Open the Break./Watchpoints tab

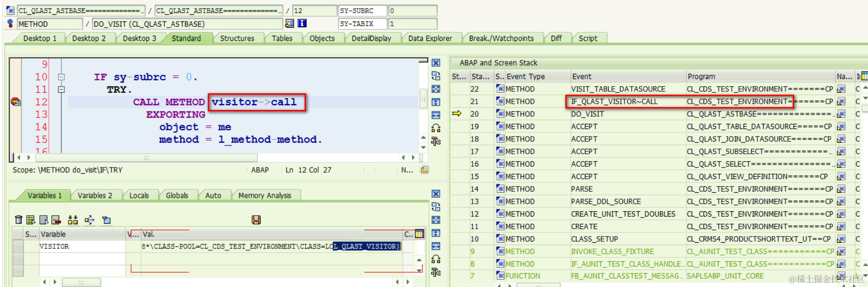coord(501,38)
